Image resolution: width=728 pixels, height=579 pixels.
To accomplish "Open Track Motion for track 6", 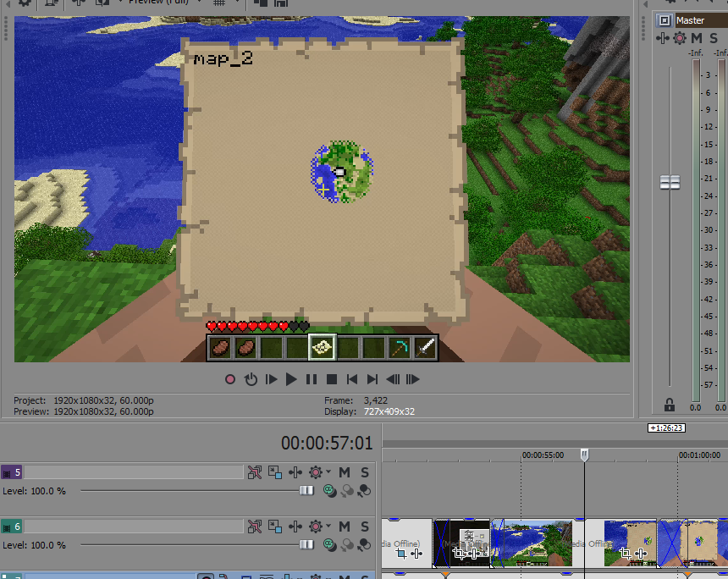I will pyautogui.click(x=275, y=527).
